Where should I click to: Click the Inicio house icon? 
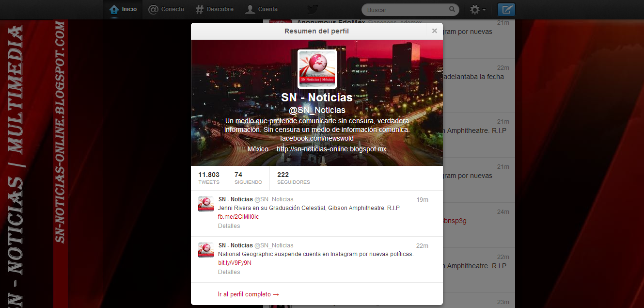pos(114,9)
